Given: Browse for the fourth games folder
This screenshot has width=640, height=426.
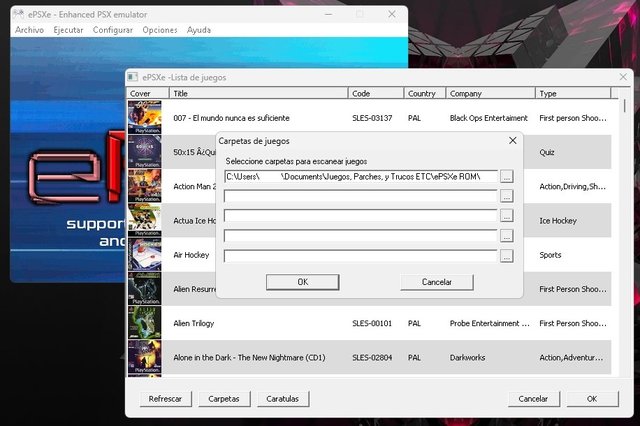Looking at the screenshot, I should click(507, 235).
